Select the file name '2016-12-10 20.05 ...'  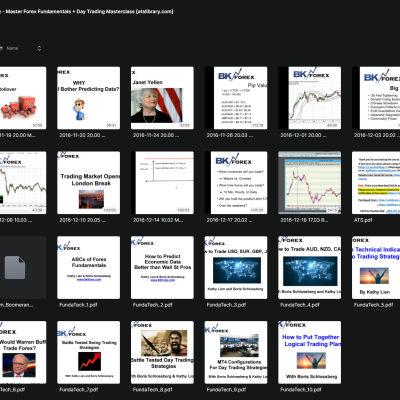click(x=82, y=220)
